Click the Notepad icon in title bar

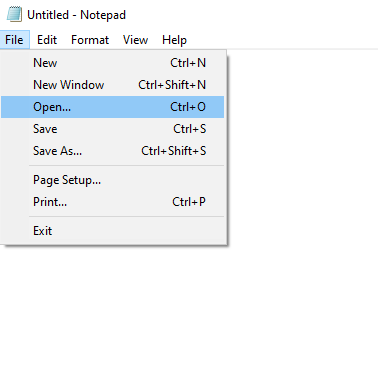point(14,14)
